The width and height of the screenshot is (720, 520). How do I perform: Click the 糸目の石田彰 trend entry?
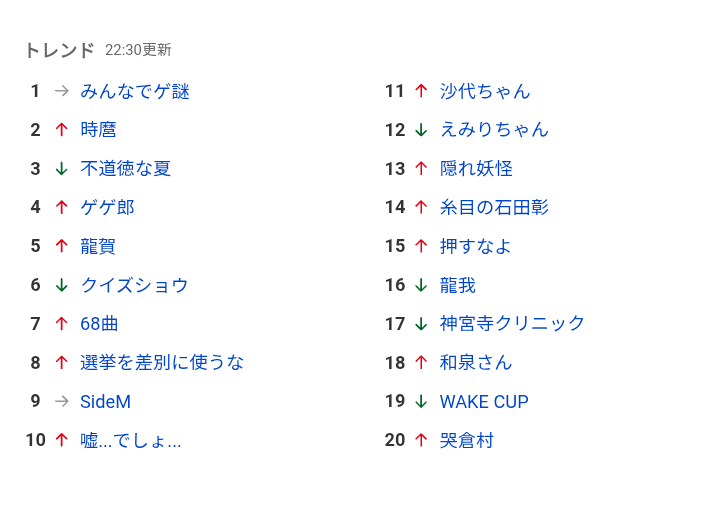click(495, 208)
